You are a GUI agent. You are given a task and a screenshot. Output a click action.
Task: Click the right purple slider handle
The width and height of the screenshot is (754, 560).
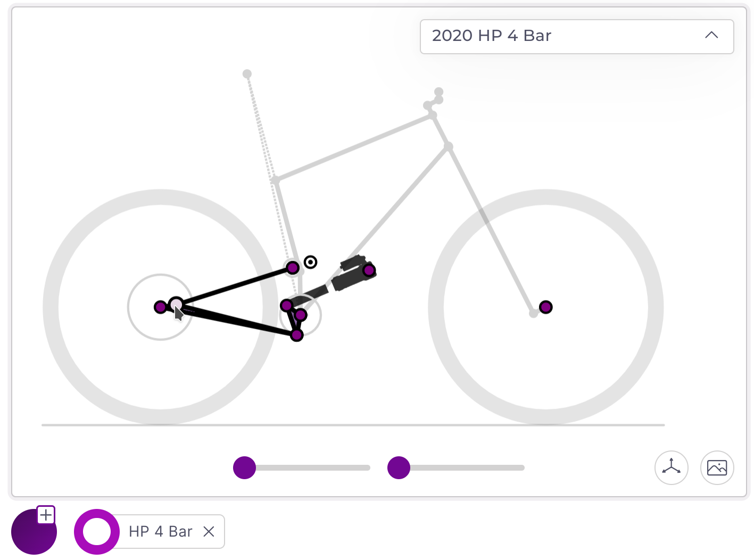(399, 467)
